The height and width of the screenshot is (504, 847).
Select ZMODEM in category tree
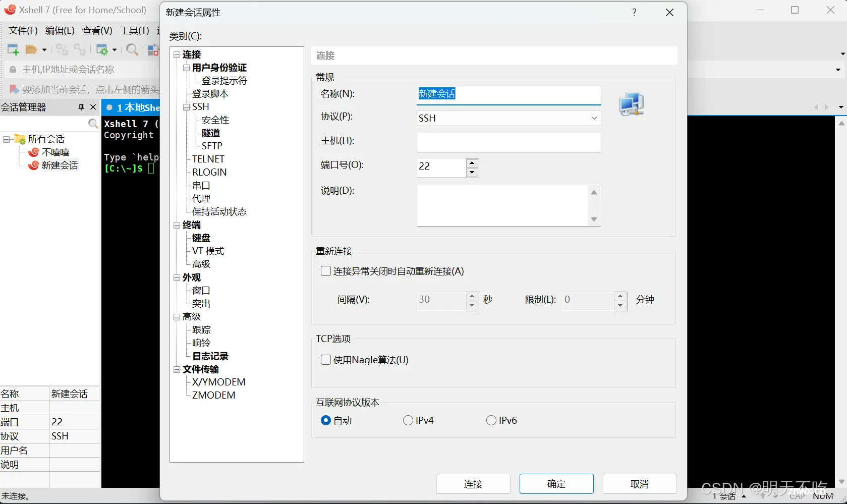tap(214, 395)
